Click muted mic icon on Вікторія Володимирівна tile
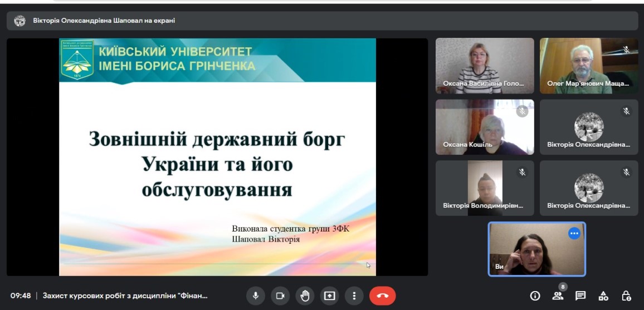 pos(522,172)
